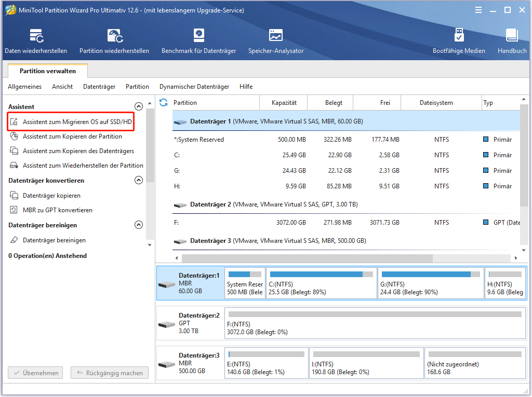Start Assistent zum Migrieren OS auf SSD/HD
Image resolution: width=532 pixels, height=397 pixels.
[x=71, y=121]
